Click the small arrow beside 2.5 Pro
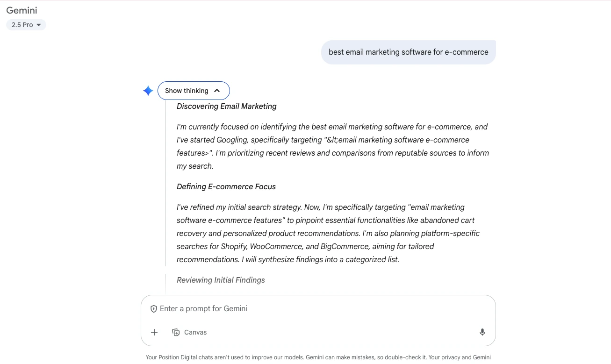 39,25
